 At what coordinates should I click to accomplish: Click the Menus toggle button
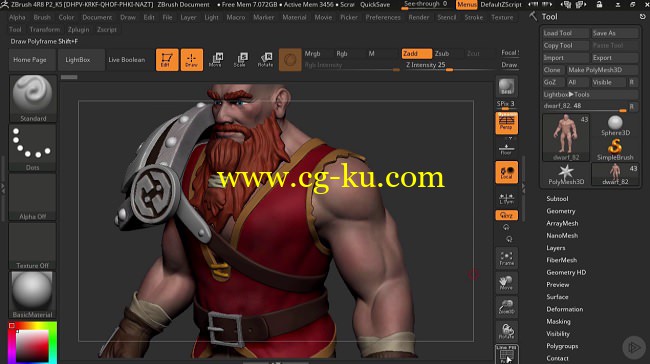[x=467, y=5]
